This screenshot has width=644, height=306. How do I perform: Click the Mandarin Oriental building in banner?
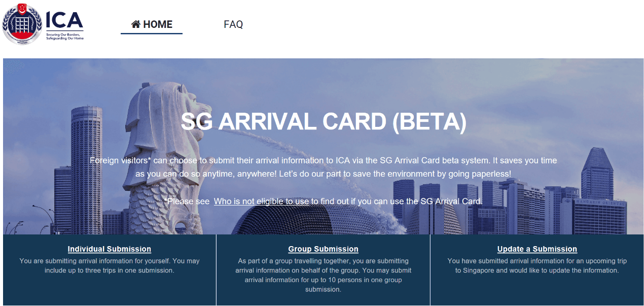(x=600, y=216)
